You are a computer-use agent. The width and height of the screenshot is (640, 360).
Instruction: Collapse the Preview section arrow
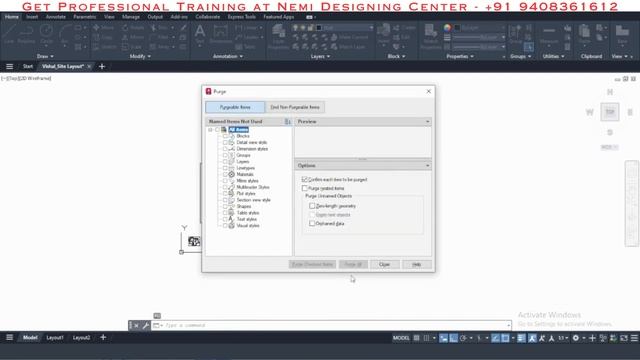(427, 122)
